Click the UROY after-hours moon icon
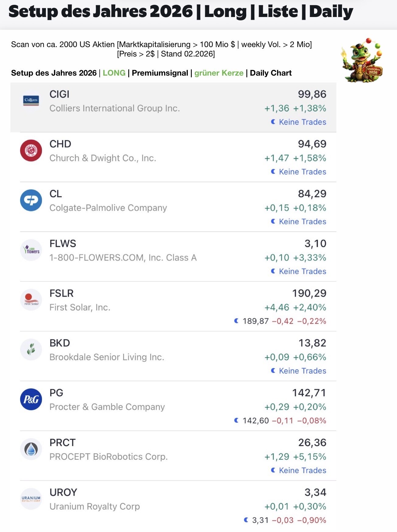 [x=246, y=520]
